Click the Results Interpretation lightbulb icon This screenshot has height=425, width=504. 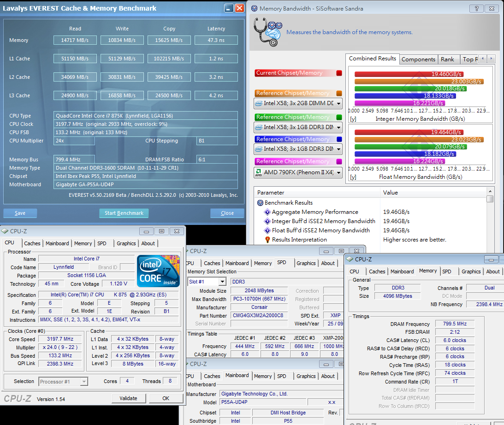267,240
